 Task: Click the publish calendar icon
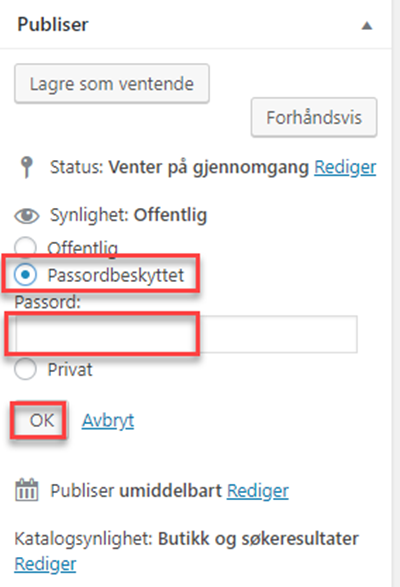[x=27, y=490]
